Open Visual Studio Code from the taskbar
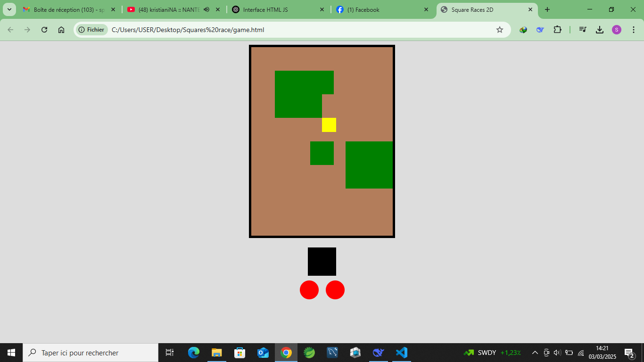644x362 pixels. click(x=401, y=353)
